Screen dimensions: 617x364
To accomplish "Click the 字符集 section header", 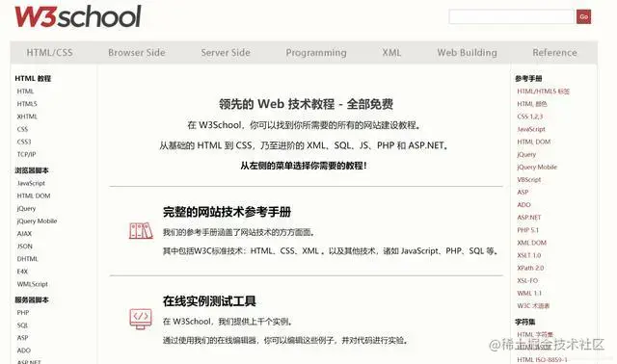I will click(524, 322).
